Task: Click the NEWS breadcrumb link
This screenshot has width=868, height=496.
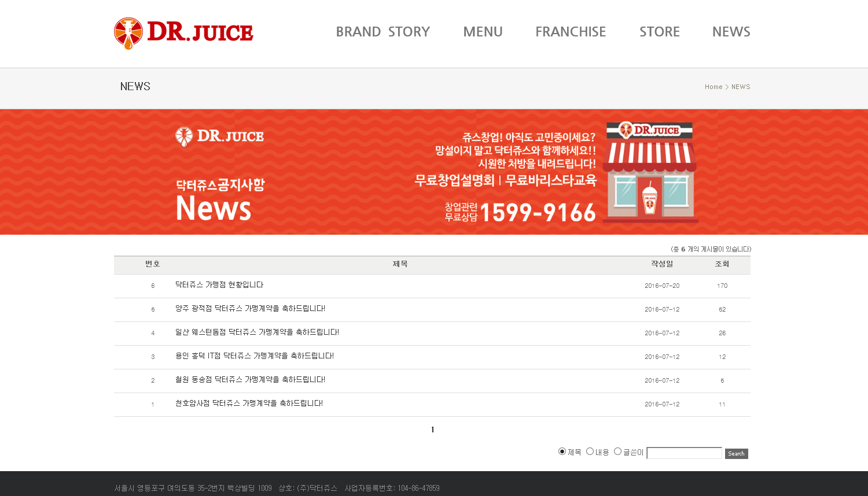Action: click(x=741, y=87)
